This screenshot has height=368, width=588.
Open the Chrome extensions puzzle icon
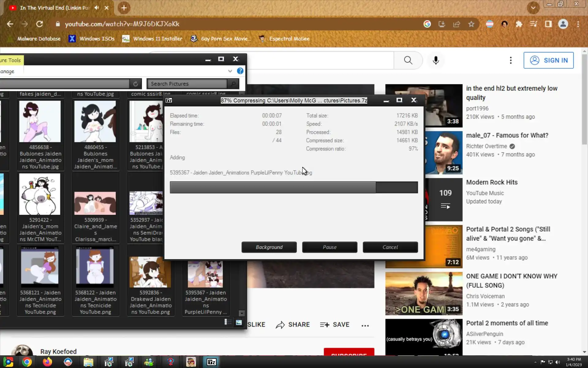[519, 24]
